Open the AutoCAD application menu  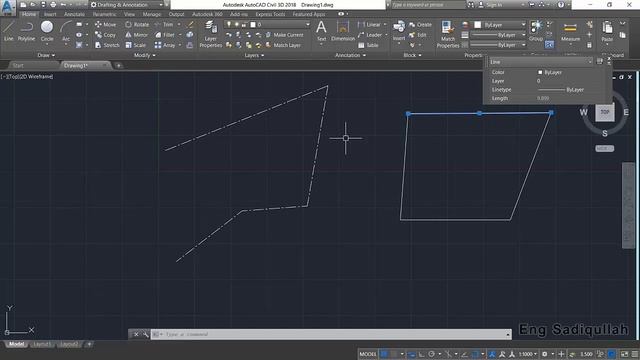coord(8,7)
